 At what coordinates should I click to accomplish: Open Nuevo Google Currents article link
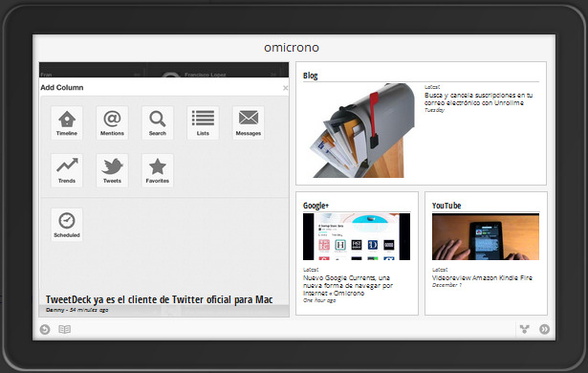pos(348,286)
